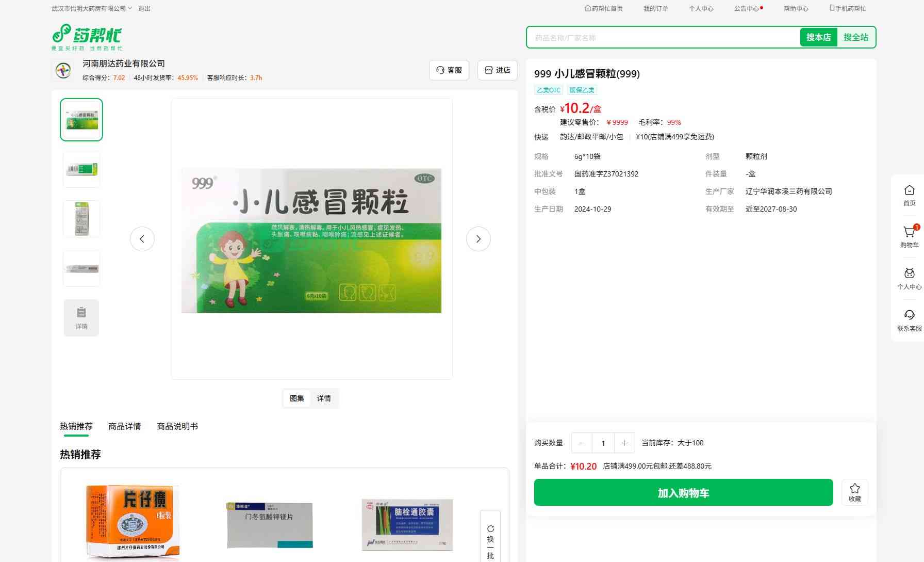Increase purchase quantity with plus button
924x562 pixels.
[624, 443]
